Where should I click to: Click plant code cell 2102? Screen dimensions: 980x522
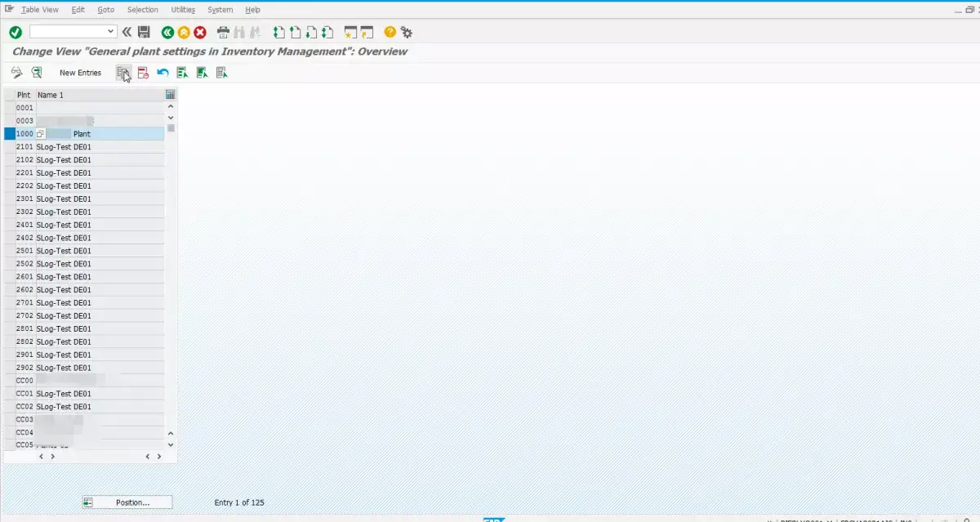click(24, 159)
